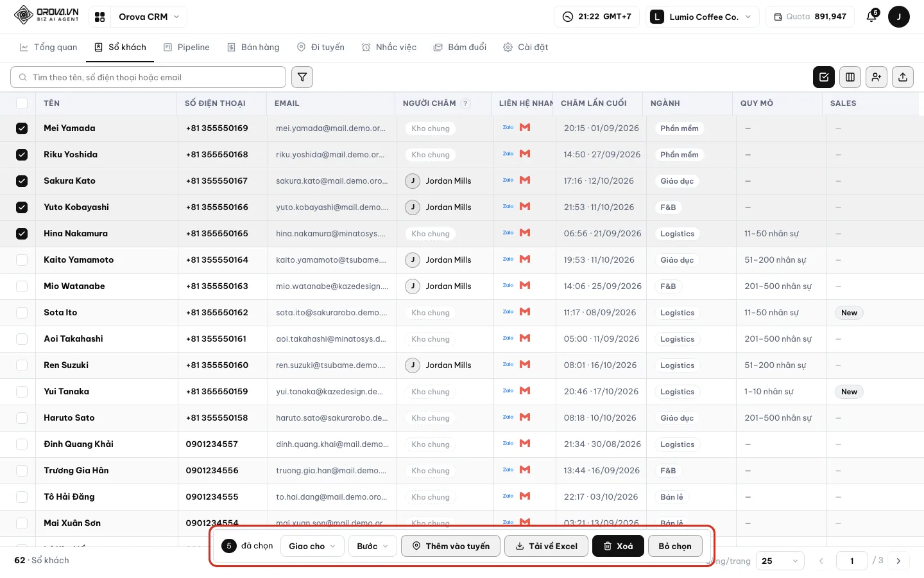Click the notification bell icon
The width and height of the screenshot is (924, 578).
[871, 17]
